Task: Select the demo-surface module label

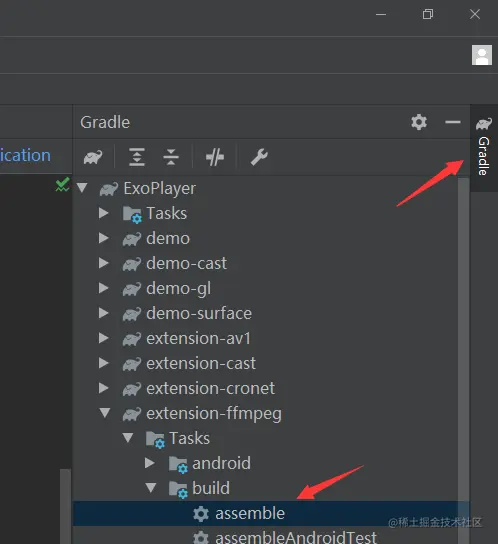Action: (199, 313)
